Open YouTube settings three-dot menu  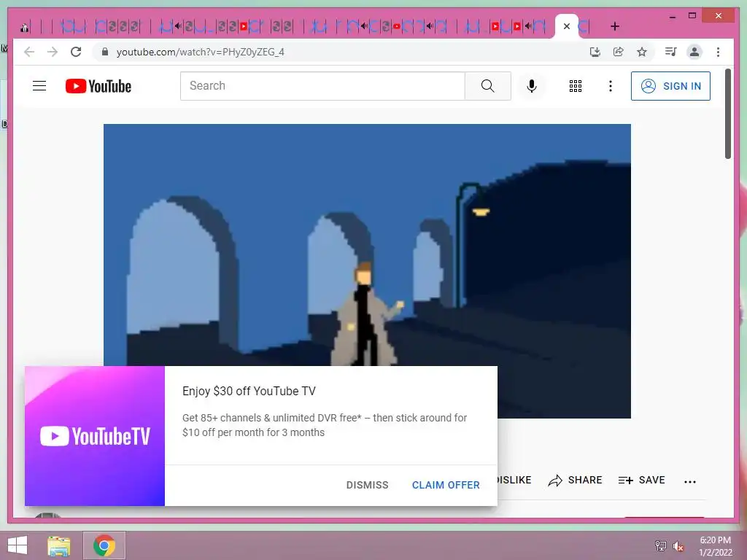pyautogui.click(x=611, y=86)
